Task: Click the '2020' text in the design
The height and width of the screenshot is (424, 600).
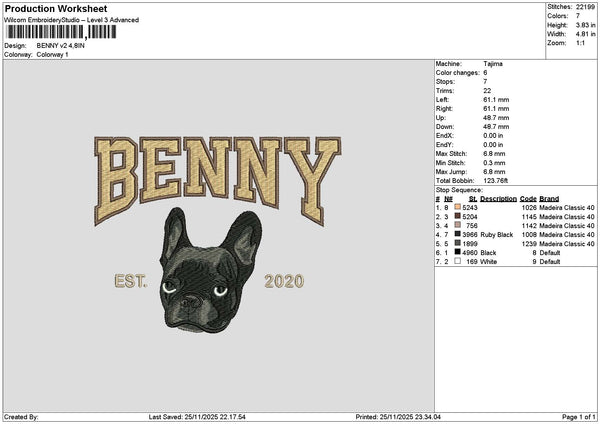Action: point(284,281)
